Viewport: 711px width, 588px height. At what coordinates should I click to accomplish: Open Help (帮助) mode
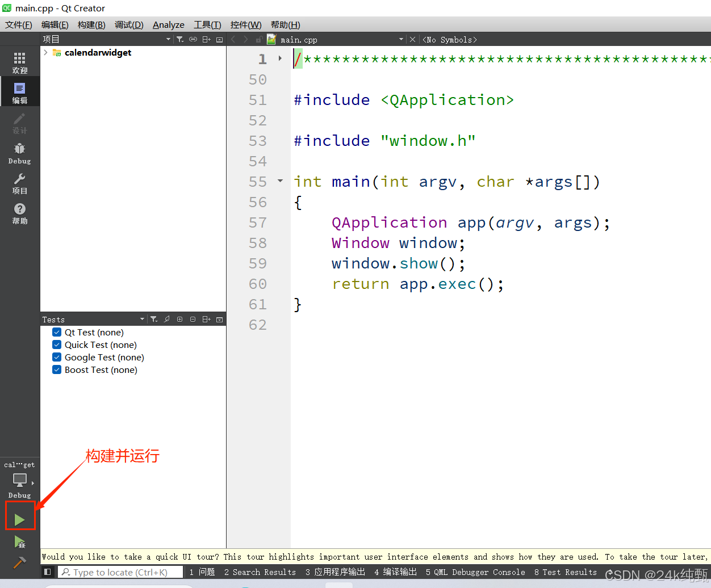[20, 213]
